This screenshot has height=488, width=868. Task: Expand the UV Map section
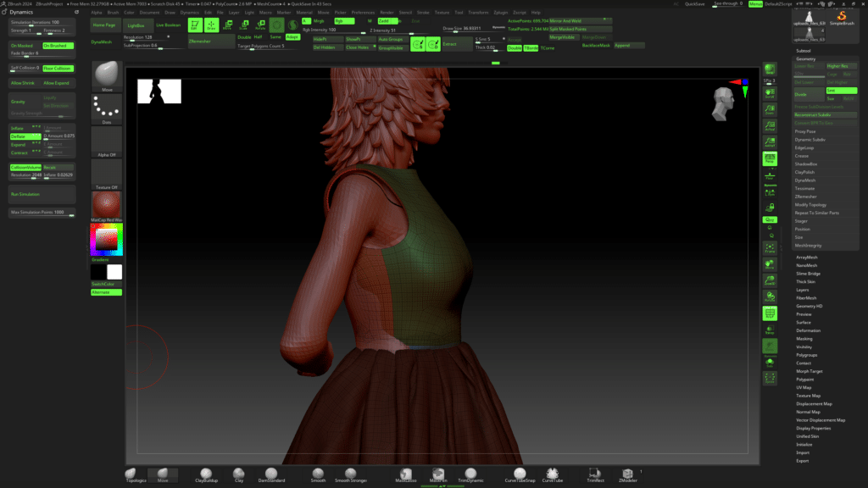pos(804,387)
